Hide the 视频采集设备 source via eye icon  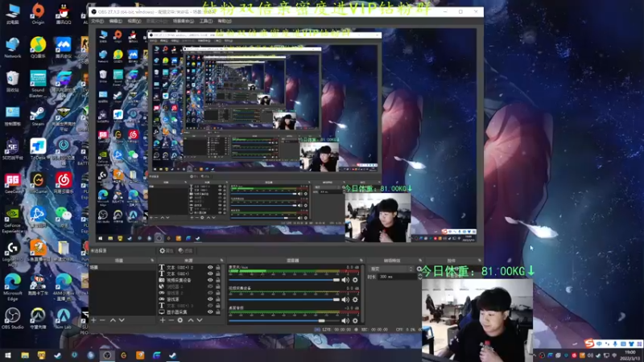pos(210,280)
